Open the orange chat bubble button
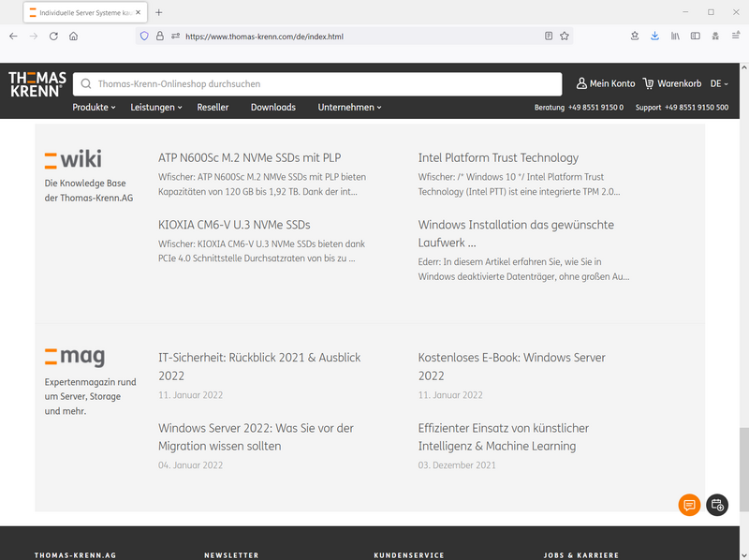Image resolution: width=749 pixels, height=560 pixels. [x=689, y=505]
